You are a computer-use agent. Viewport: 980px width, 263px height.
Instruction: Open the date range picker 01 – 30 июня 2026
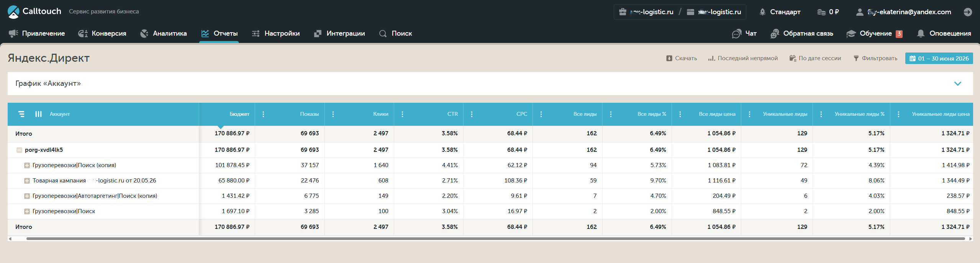939,58
